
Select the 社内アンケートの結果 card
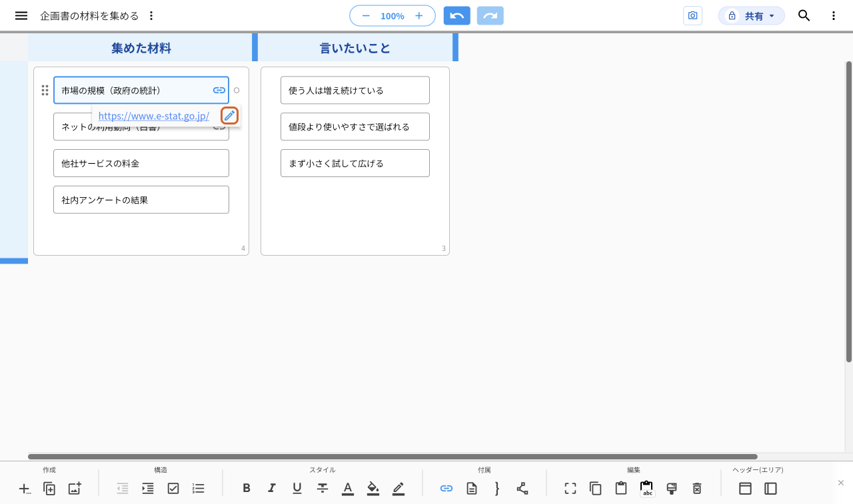[141, 200]
